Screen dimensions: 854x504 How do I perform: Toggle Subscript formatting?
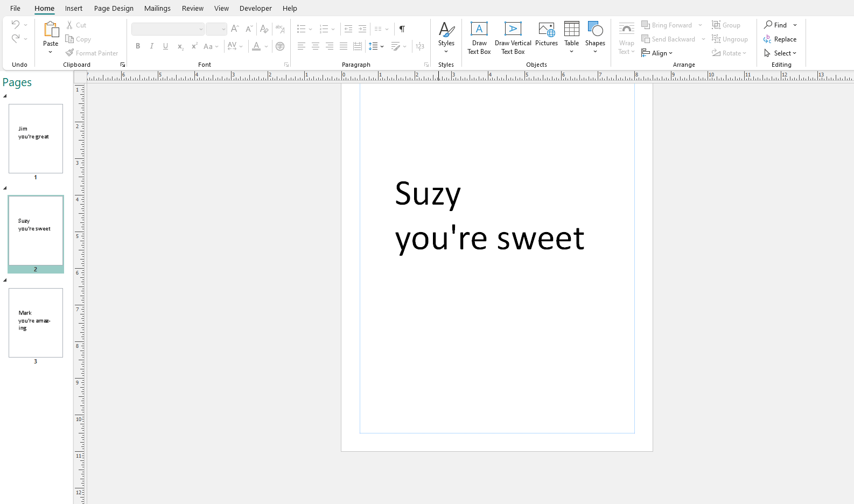pyautogui.click(x=180, y=46)
